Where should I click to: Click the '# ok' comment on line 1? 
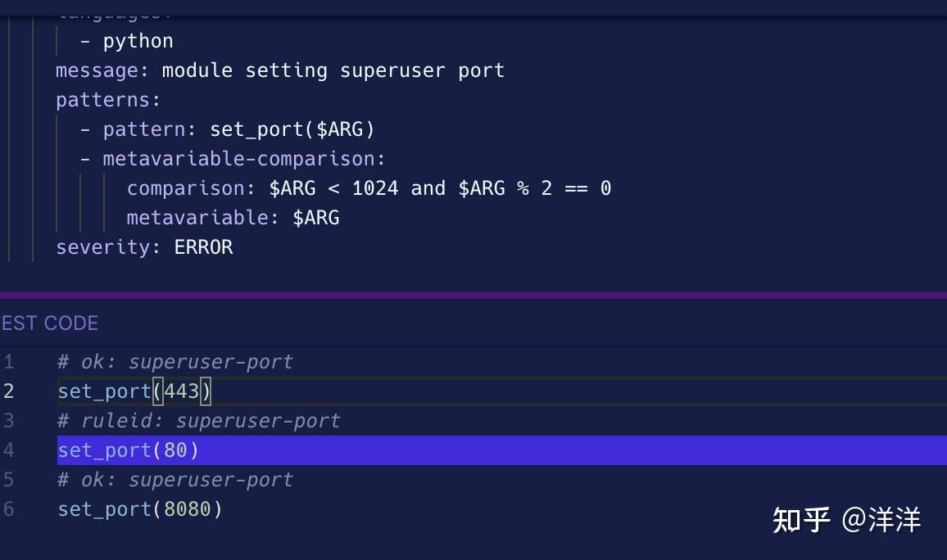click(175, 362)
